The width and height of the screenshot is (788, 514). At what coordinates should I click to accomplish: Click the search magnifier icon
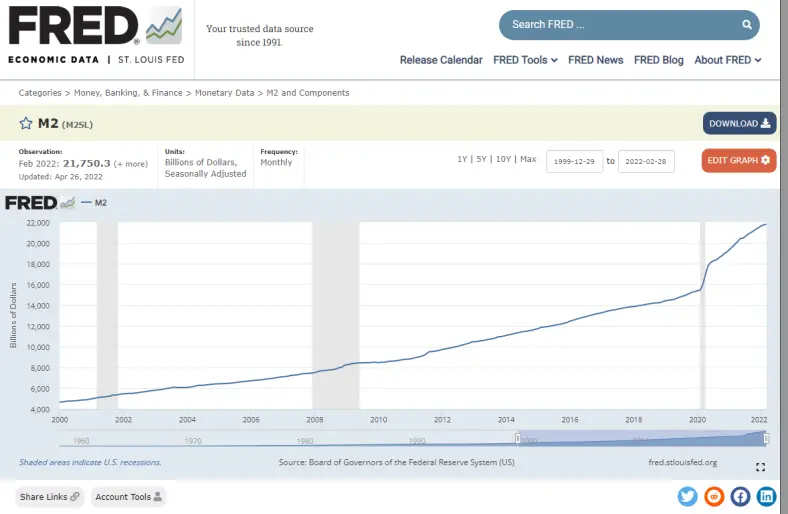747,25
